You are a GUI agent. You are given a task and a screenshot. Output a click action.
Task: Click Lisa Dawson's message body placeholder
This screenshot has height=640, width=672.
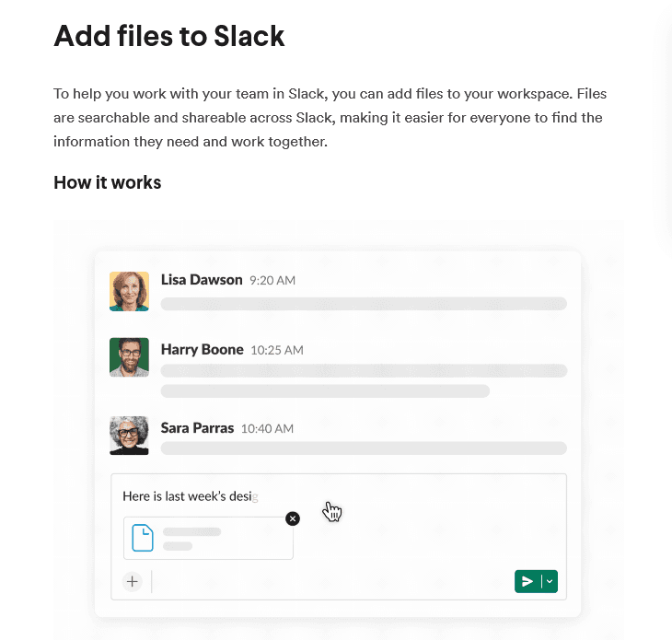pyautogui.click(x=364, y=303)
